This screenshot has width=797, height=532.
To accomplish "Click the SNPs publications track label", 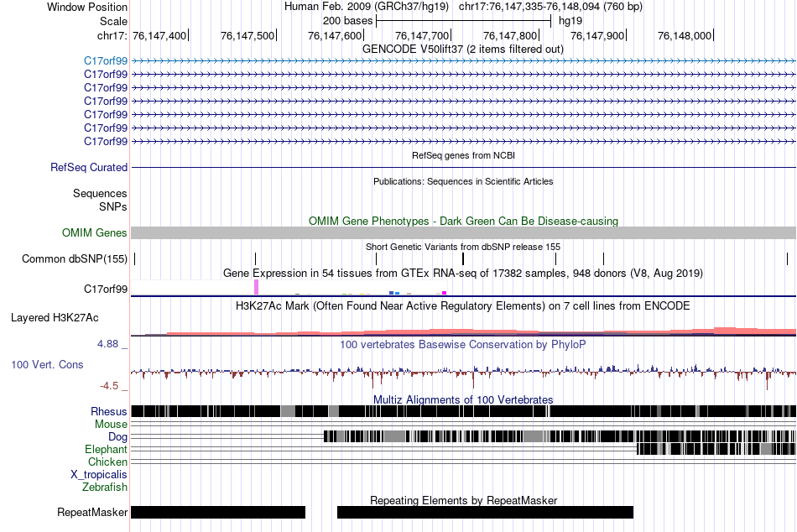I will (x=113, y=207).
